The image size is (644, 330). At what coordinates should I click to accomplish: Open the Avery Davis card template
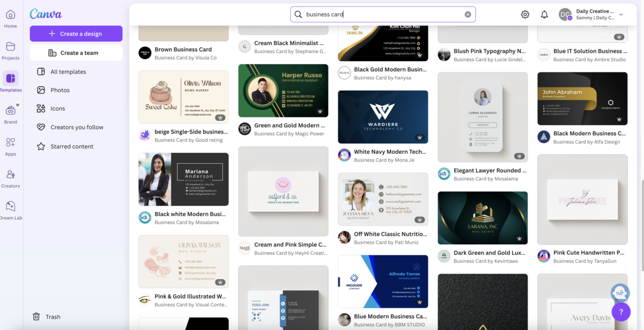point(582,302)
